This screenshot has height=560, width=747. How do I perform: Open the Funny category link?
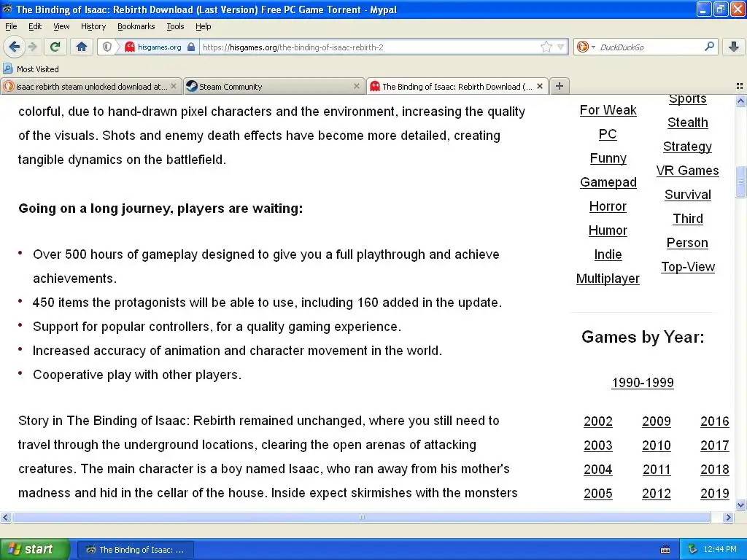tap(608, 158)
